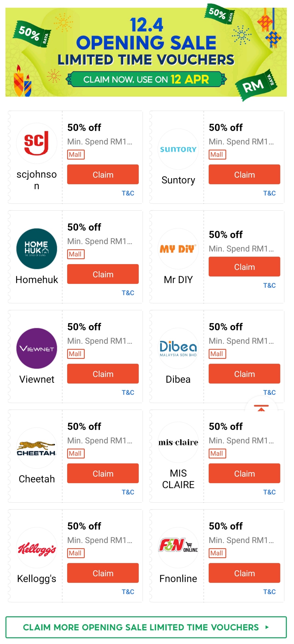The height and width of the screenshot is (644, 294).
Task: Tap the 12.4 Opening Sale banner
Action: coord(146,52)
